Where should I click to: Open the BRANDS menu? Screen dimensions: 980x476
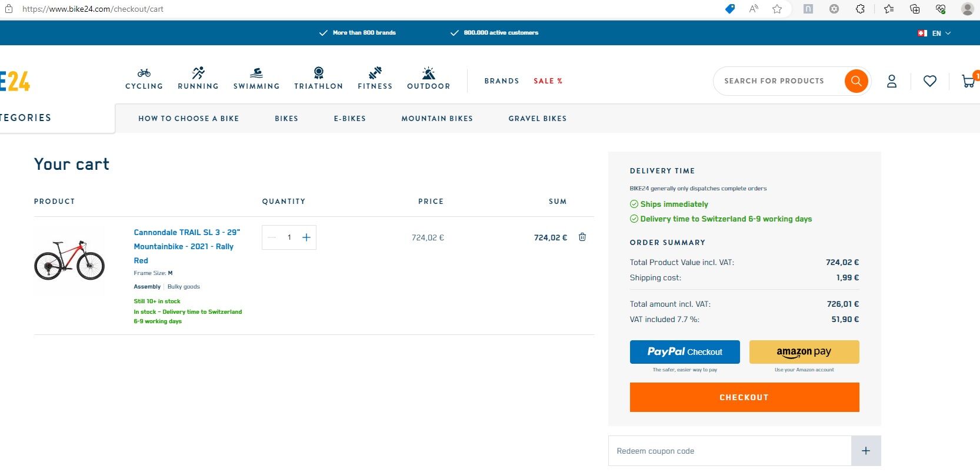click(502, 81)
